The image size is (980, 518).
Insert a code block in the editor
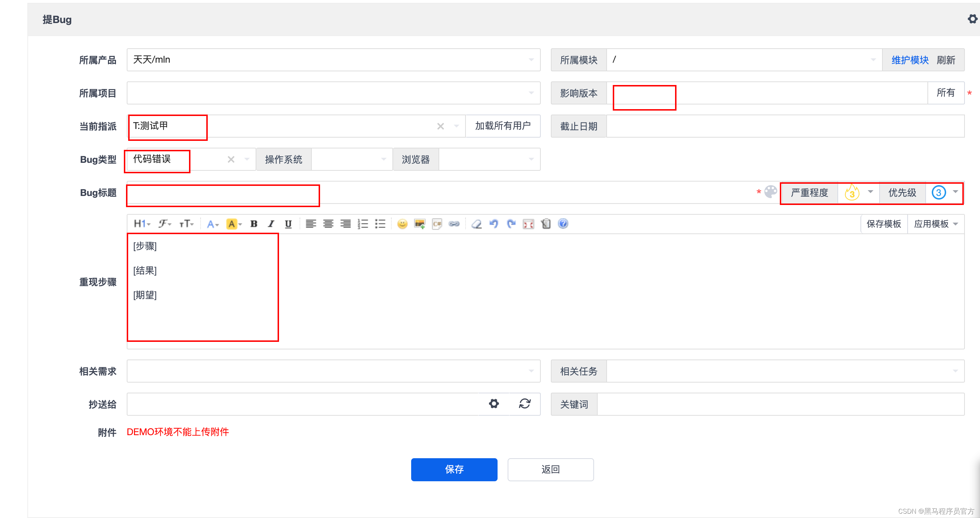[x=437, y=224]
